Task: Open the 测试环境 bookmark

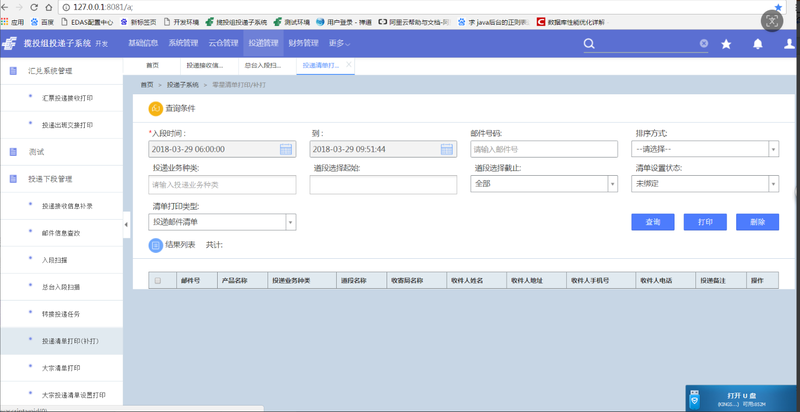Action: point(291,22)
